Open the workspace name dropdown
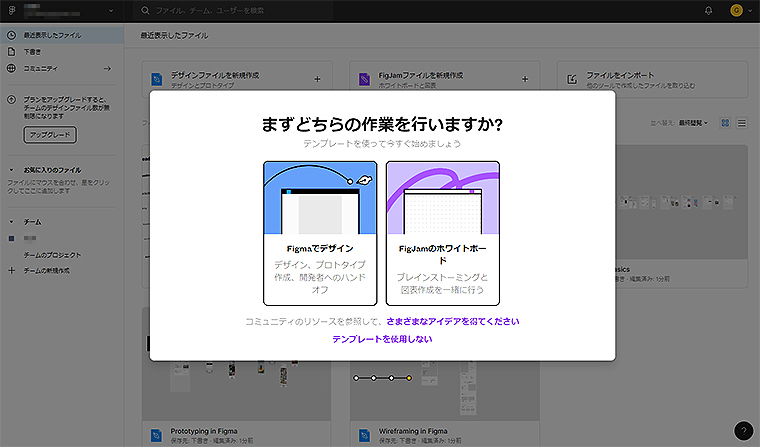This screenshot has width=760, height=447. tap(109, 10)
